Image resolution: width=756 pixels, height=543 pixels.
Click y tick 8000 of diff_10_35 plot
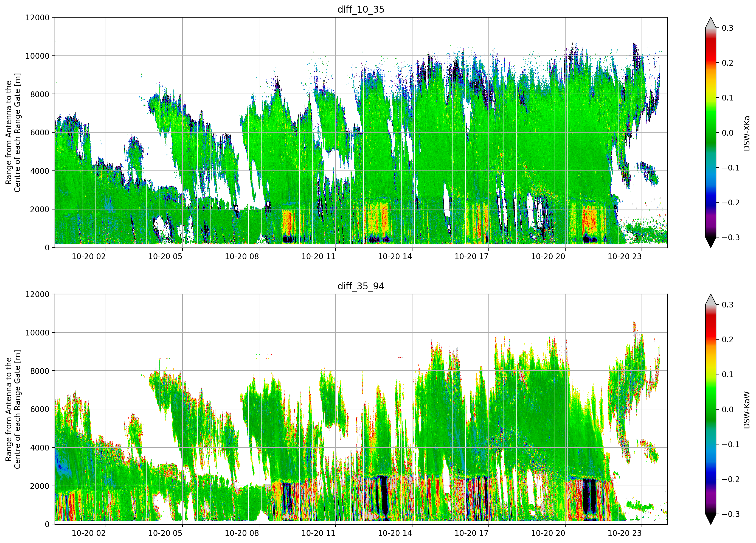[40, 94]
